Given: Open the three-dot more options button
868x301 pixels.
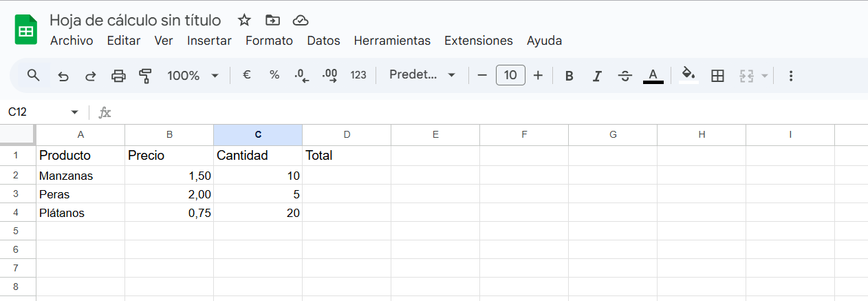Looking at the screenshot, I should tap(790, 76).
